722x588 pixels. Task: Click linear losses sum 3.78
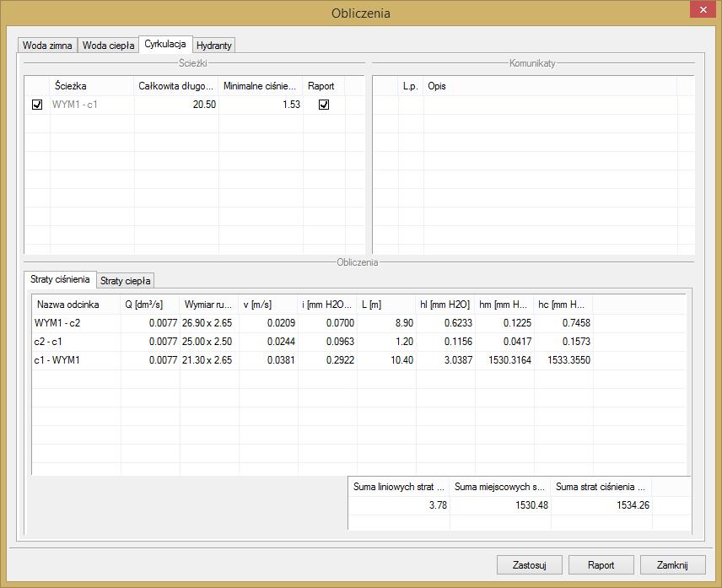(x=438, y=505)
